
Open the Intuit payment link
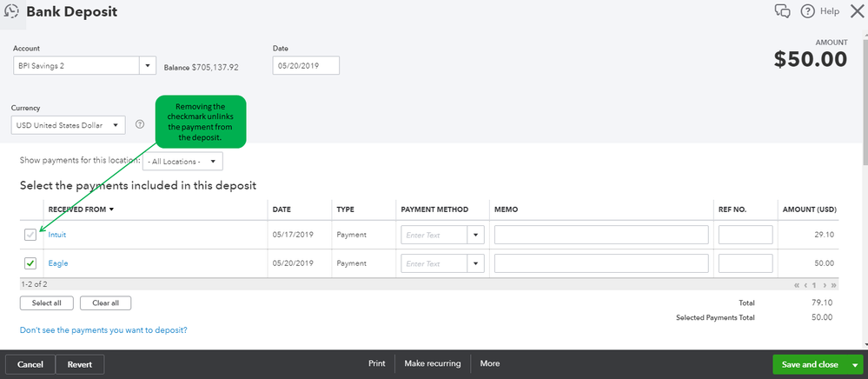coord(57,235)
